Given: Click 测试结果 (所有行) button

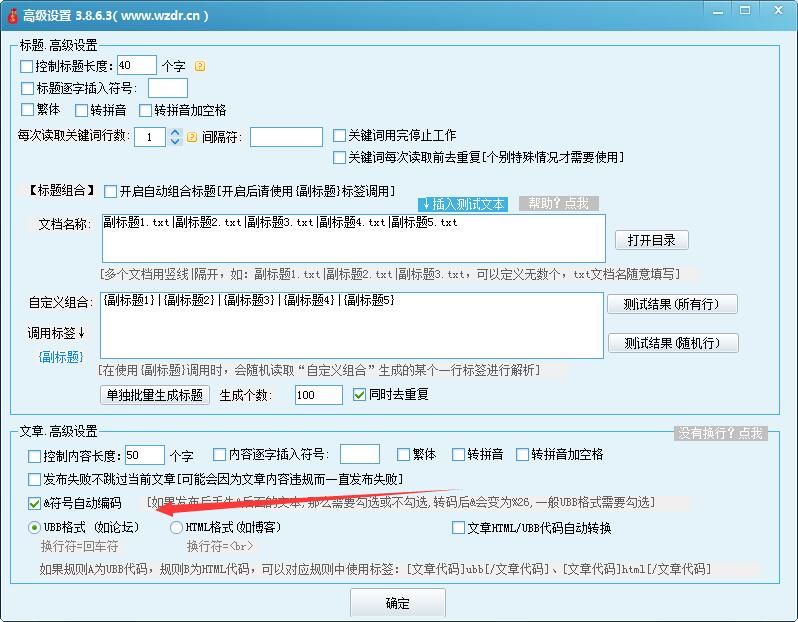Looking at the screenshot, I should [x=672, y=304].
